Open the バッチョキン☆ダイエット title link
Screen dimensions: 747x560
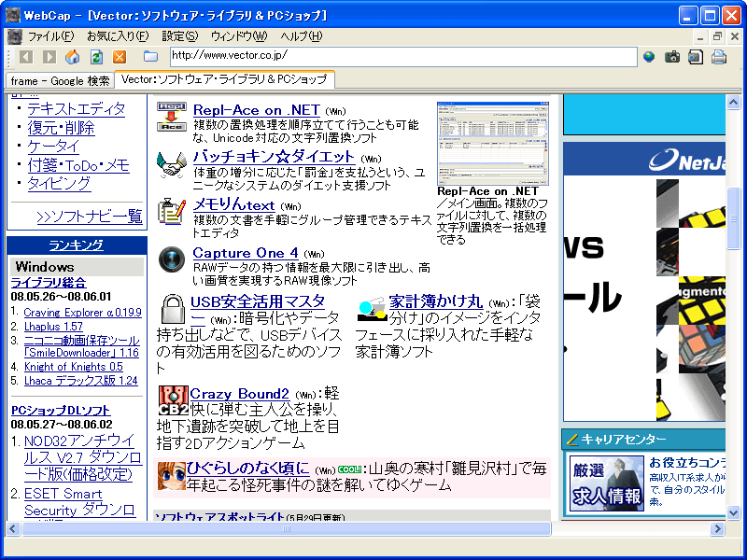(x=274, y=157)
